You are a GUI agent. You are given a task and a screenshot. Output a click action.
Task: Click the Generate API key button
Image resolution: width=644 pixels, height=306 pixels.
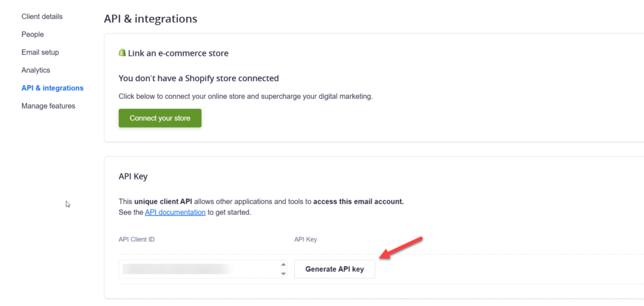click(335, 269)
